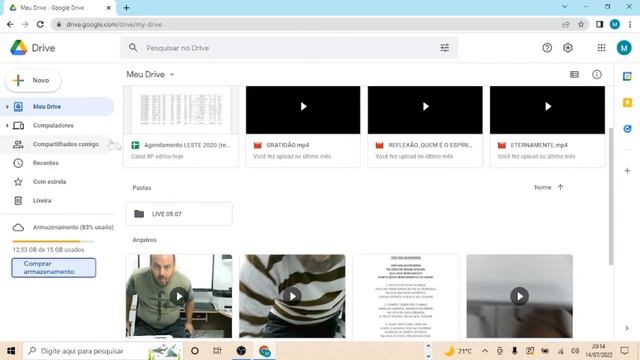Click Comprar armazenamento button
Screen dimensions: 640x360
tap(53, 268)
